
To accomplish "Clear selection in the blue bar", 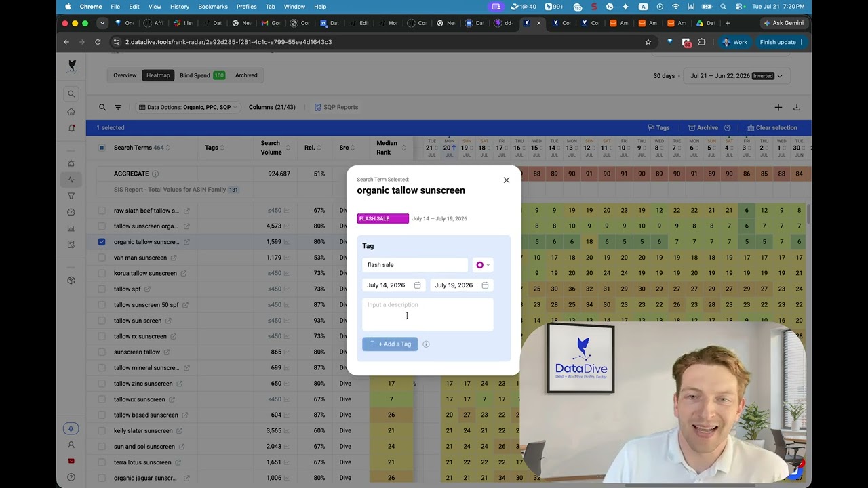I will tap(772, 128).
